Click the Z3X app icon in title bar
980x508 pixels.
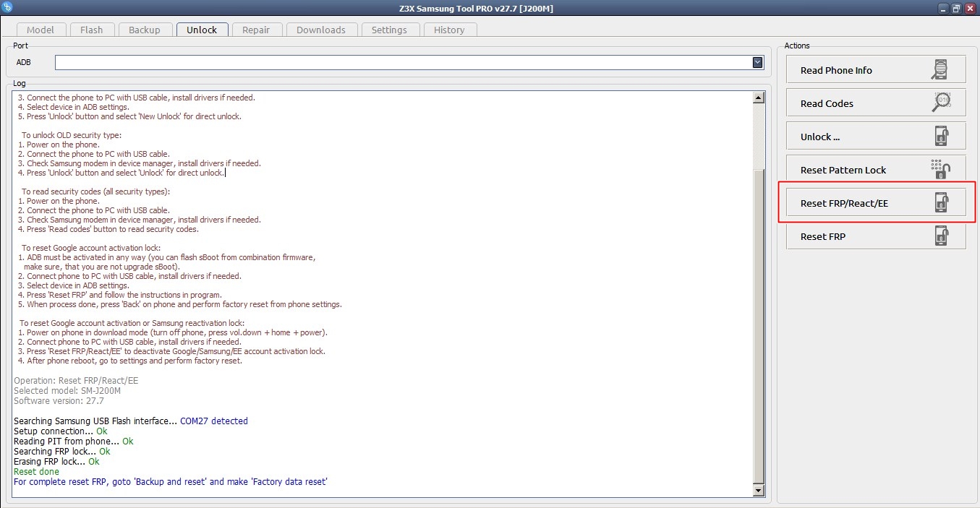(x=8, y=8)
